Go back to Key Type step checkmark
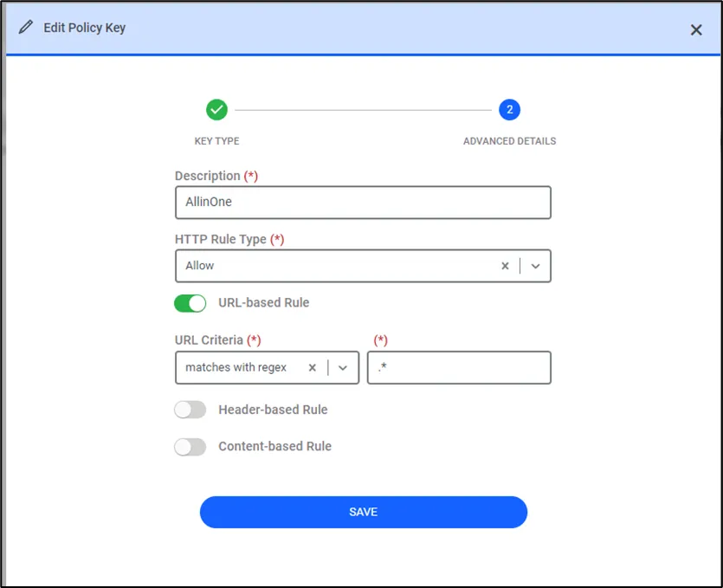This screenshot has width=723, height=588. tap(216, 110)
